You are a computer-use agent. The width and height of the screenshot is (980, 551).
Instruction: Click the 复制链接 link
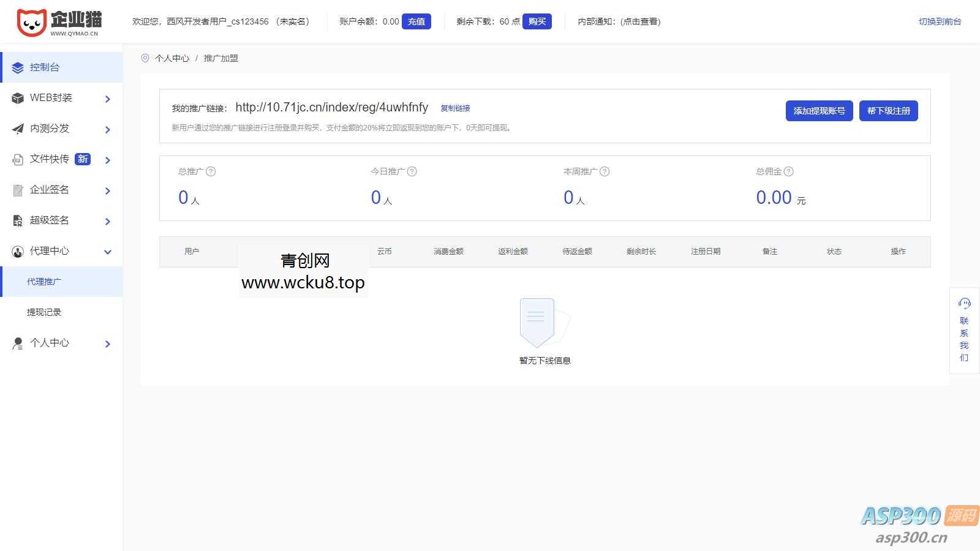455,108
